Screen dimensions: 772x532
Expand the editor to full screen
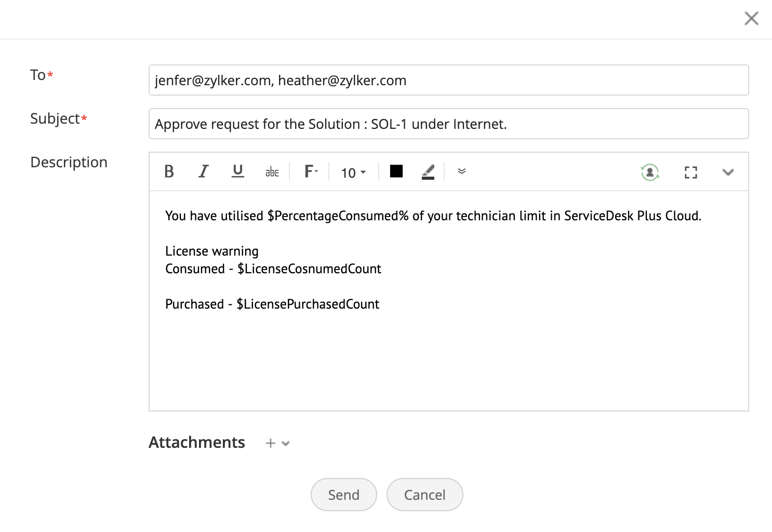(690, 172)
